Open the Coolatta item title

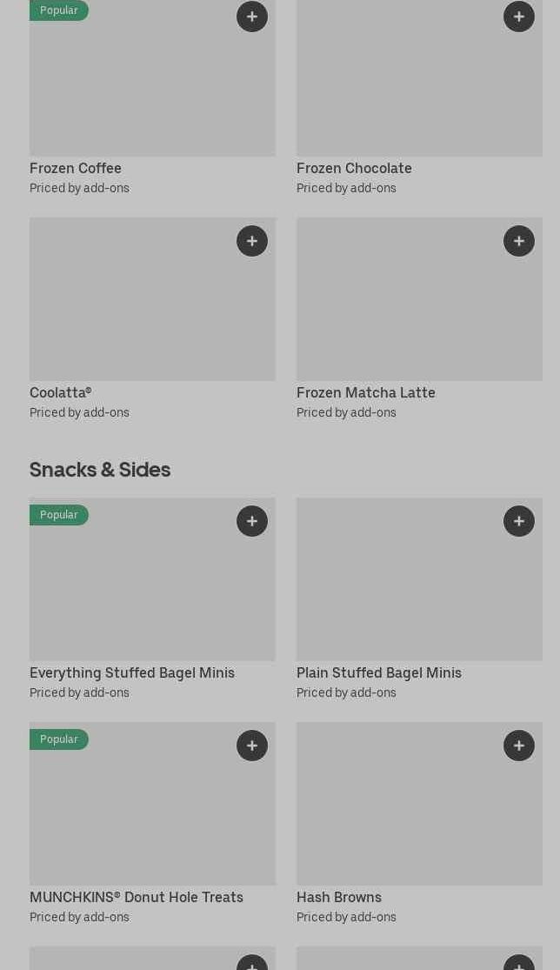click(x=60, y=392)
